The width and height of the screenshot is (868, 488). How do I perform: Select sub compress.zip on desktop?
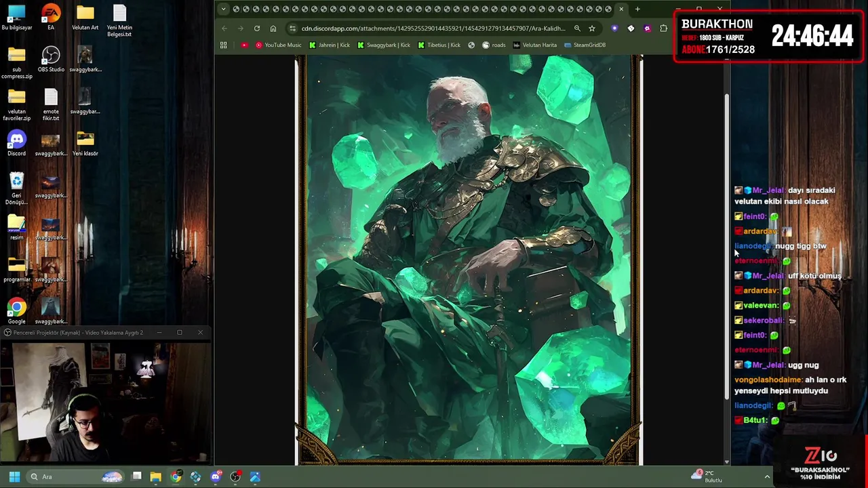[x=16, y=63]
